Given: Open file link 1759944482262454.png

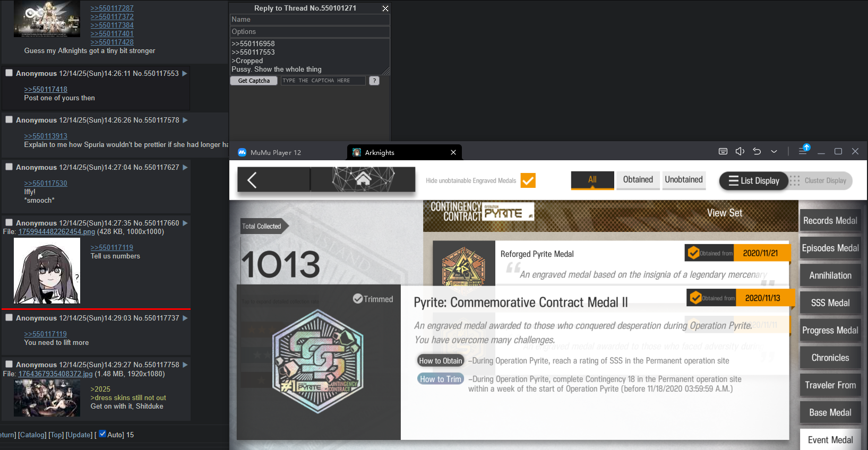Looking at the screenshot, I should (x=57, y=231).
